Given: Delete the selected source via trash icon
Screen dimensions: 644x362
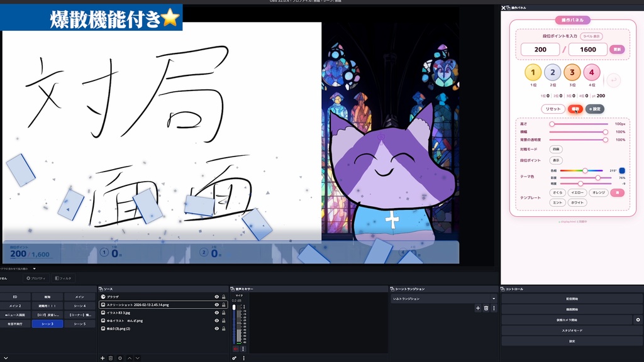Looking at the screenshot, I should 111,358.
